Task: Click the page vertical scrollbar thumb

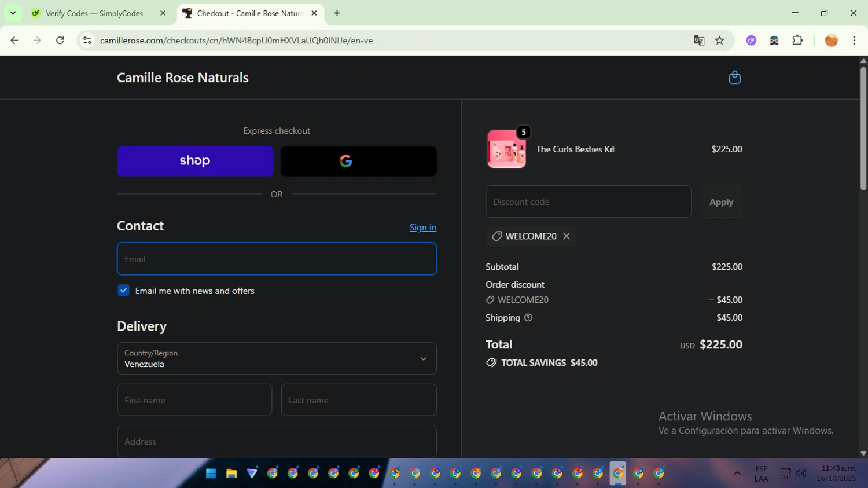Action: click(x=863, y=129)
